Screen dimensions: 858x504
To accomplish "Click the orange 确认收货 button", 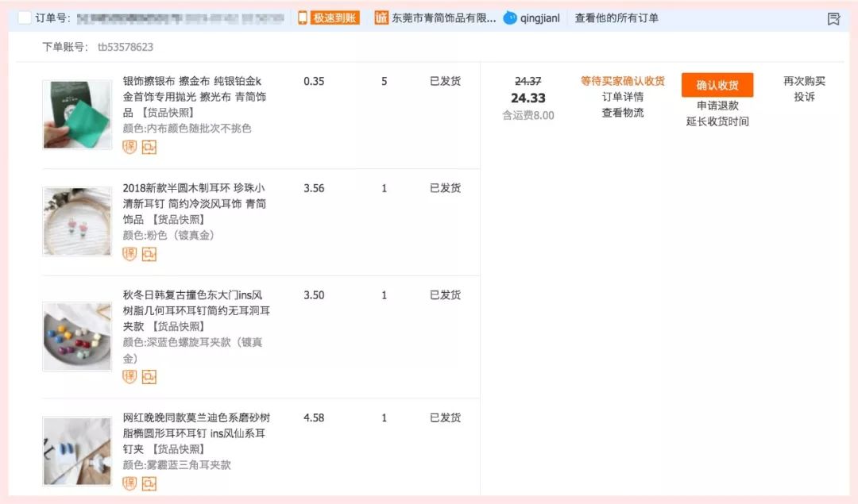I will (716, 84).
